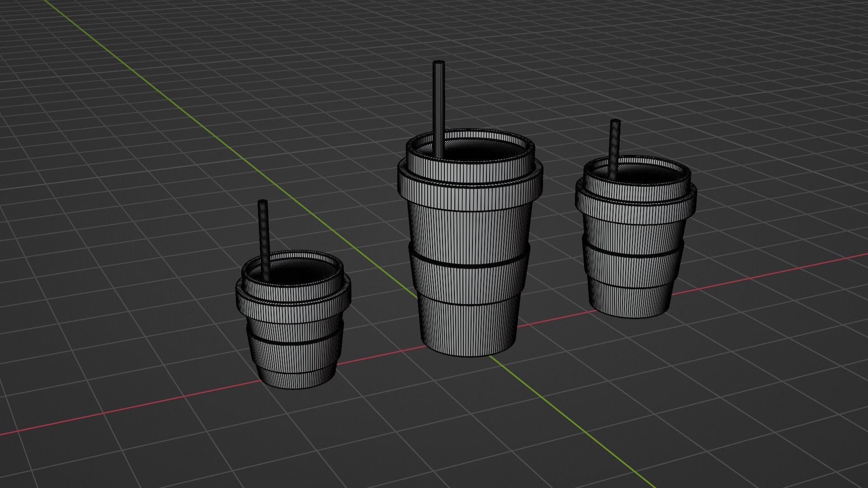This screenshot has width=868, height=488.
Task: Select the smallest cup body on the left
Action: (295, 350)
